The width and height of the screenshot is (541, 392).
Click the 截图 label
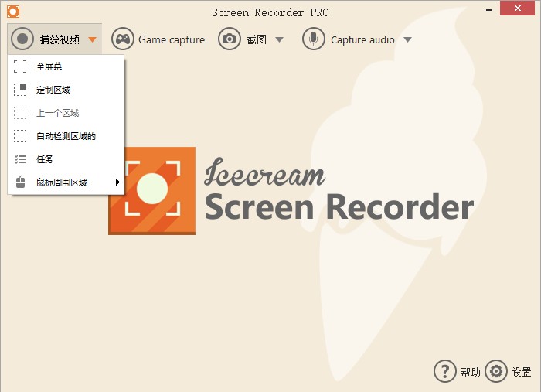coord(257,39)
